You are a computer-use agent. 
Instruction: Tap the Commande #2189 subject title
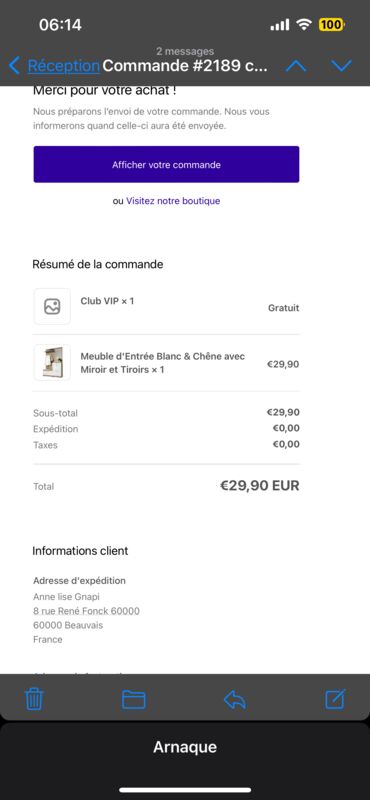coord(184,65)
